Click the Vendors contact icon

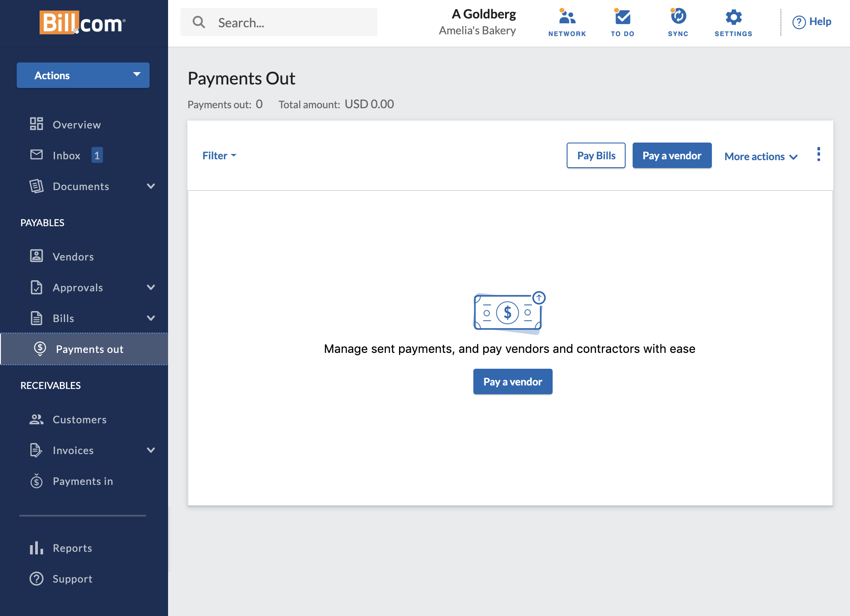pos(37,256)
